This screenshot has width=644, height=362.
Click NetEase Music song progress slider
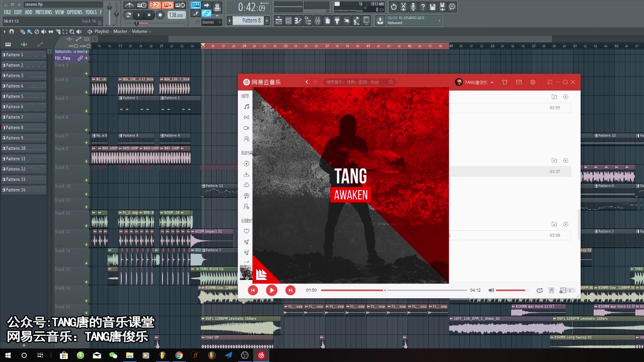(394, 290)
